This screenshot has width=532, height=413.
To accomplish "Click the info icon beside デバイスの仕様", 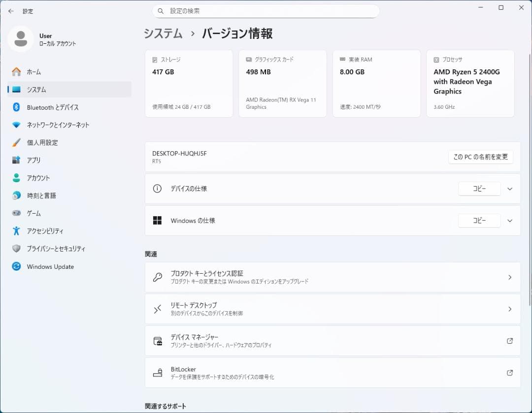I will coord(157,189).
